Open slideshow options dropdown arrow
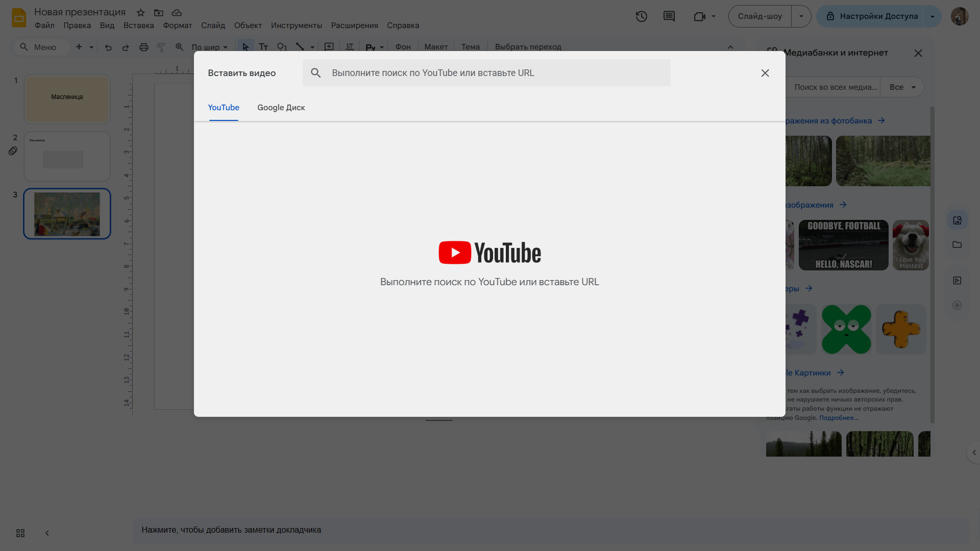Viewport: 980px width, 551px height. pyautogui.click(x=801, y=16)
